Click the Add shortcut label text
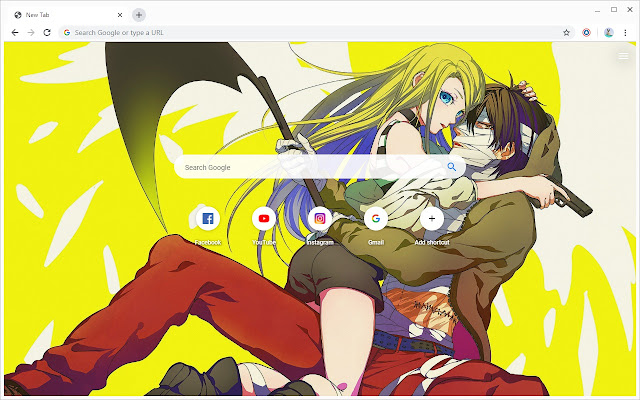 (x=432, y=242)
